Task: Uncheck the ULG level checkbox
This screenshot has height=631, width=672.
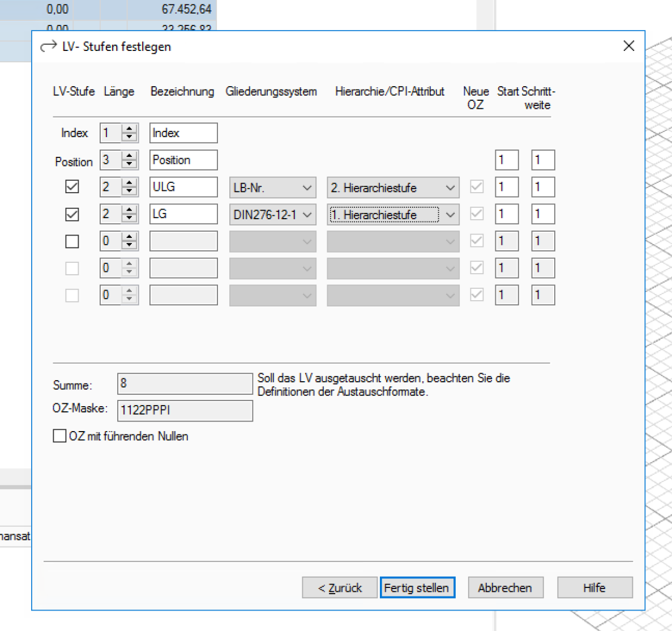Action: (x=72, y=187)
